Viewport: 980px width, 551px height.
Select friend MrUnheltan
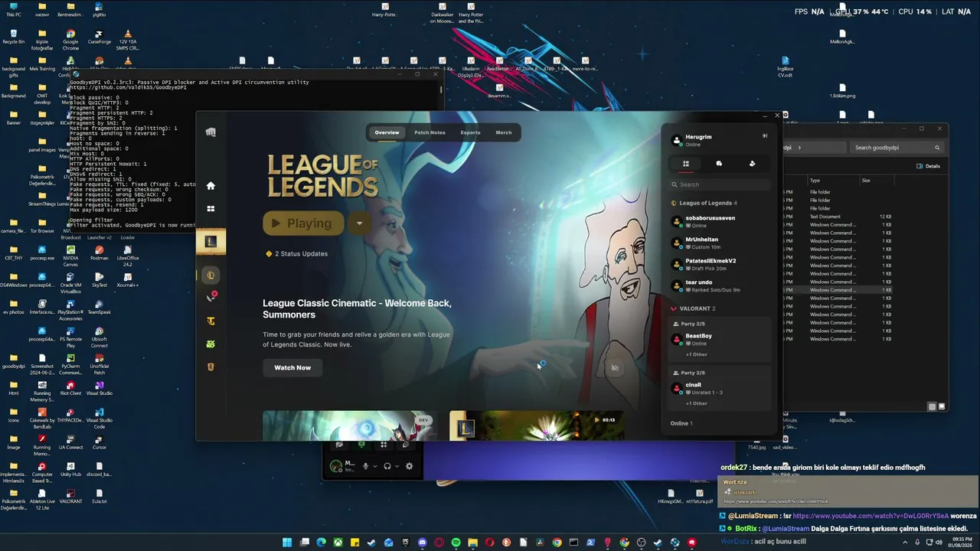[720, 243]
